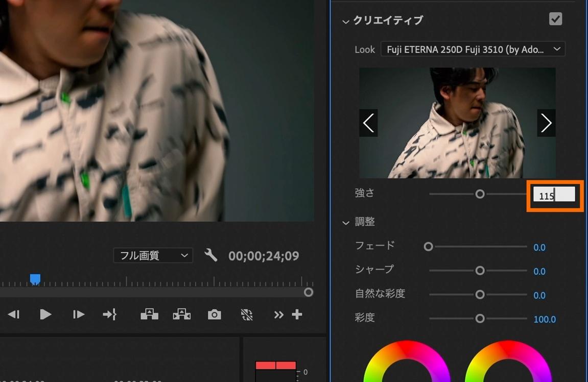This screenshot has height=382, width=588.
Task: Click the timecode 00;00;24;09
Action: [x=264, y=256]
